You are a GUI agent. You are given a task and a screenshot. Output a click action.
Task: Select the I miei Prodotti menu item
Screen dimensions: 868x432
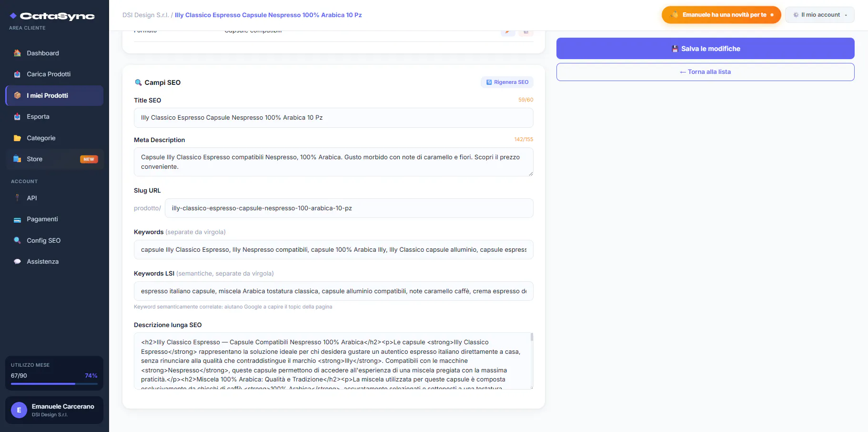tap(54, 95)
